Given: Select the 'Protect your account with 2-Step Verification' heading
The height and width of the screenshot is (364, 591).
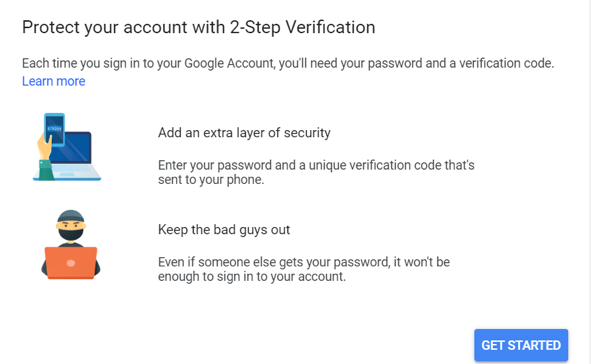Looking at the screenshot, I should pos(199,28).
